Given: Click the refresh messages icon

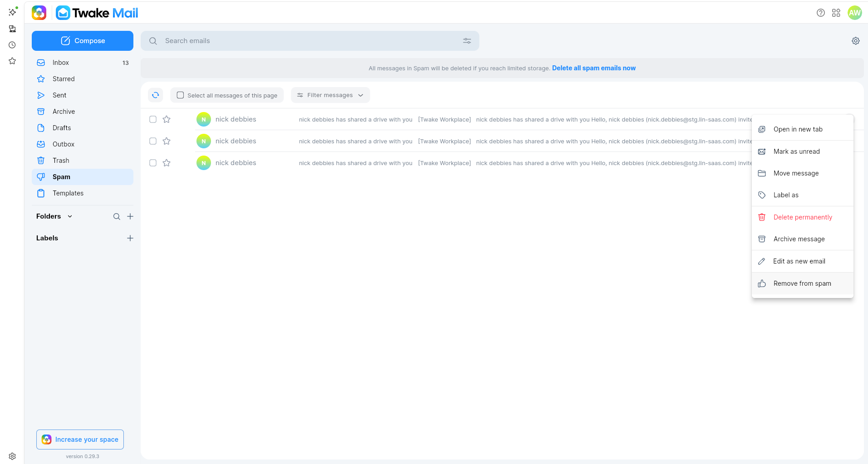Looking at the screenshot, I should tap(156, 95).
